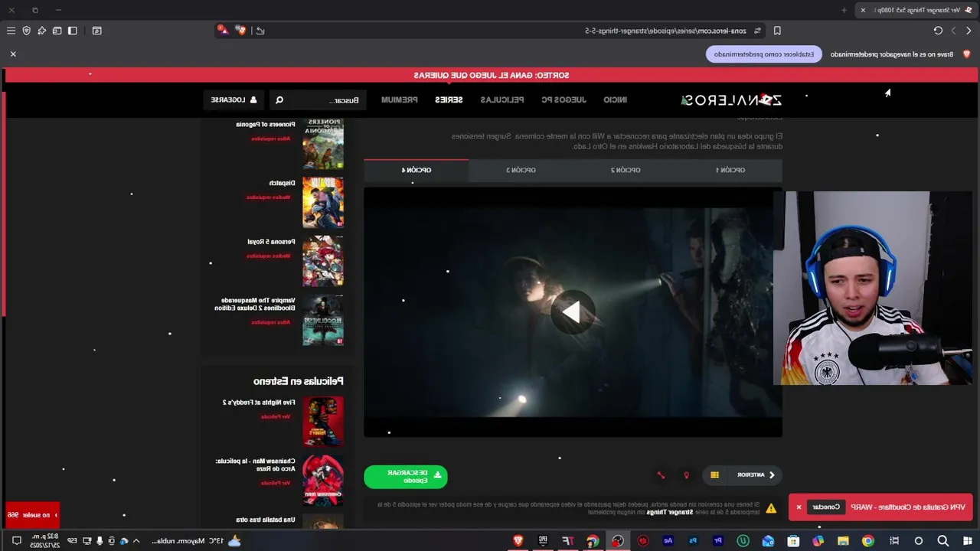This screenshot has height=551, width=980.
Task: Open the Five Nights at Freddy's 2 movie
Action: [x=258, y=403]
